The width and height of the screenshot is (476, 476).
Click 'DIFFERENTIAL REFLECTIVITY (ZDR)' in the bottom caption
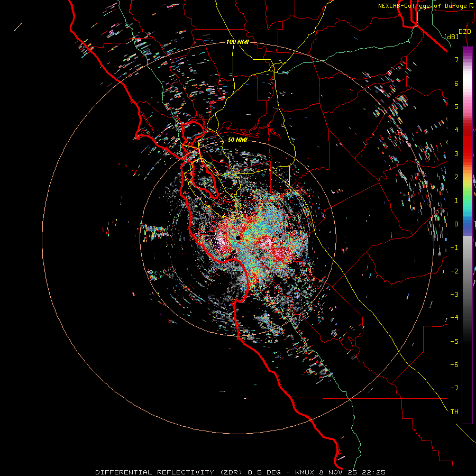click(x=169, y=472)
